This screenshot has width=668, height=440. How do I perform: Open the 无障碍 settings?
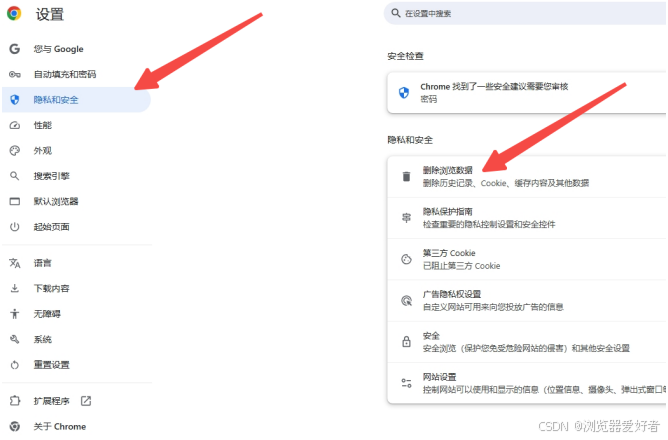pos(77,314)
